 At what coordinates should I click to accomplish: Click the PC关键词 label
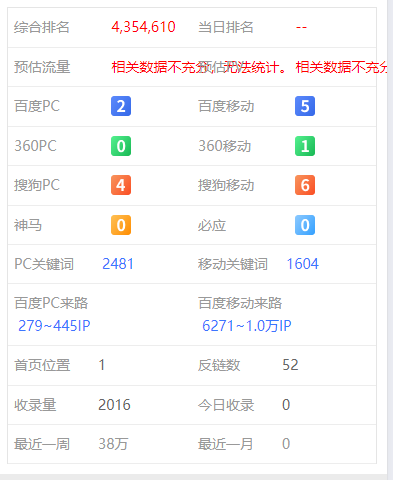[x=44, y=264]
